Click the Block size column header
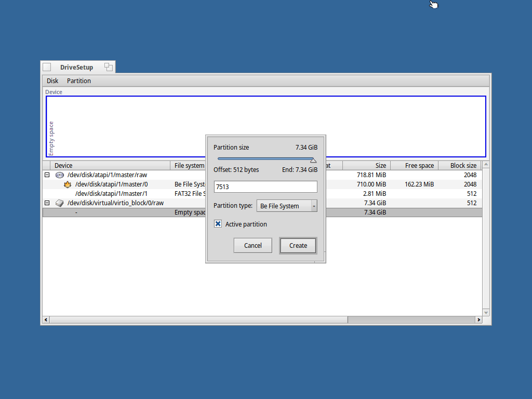Viewport: 532px width, 399px height. click(460, 166)
